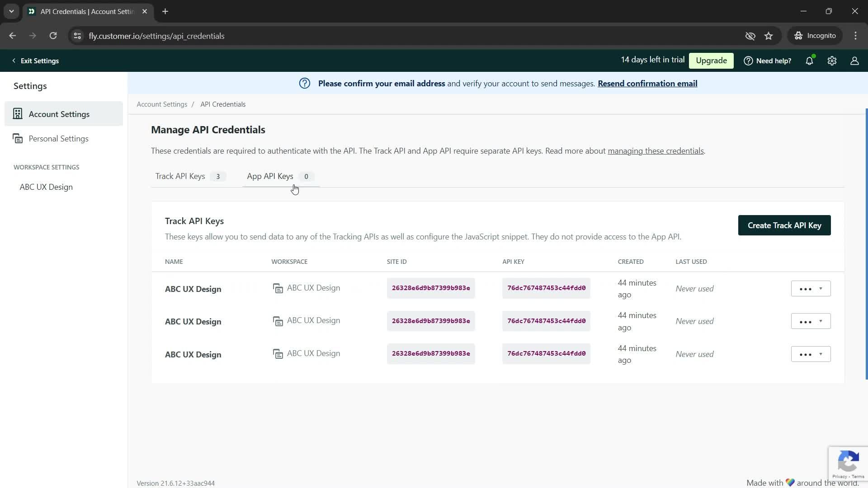The image size is (868, 488).
Task: Open a new browser tab
Action: click(x=165, y=11)
